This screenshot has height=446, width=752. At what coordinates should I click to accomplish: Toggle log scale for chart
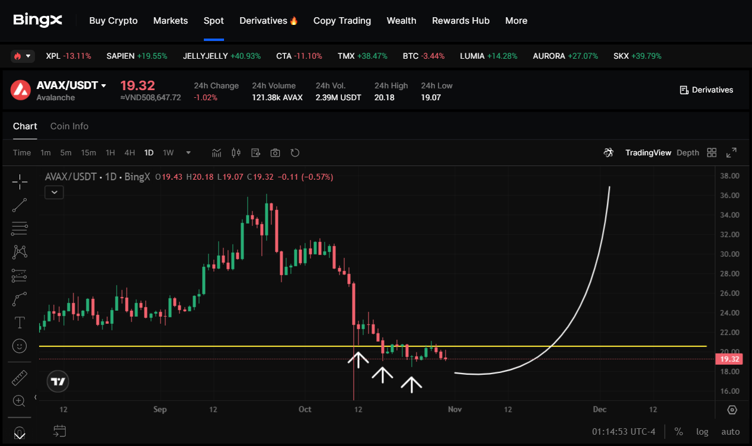tap(702, 432)
